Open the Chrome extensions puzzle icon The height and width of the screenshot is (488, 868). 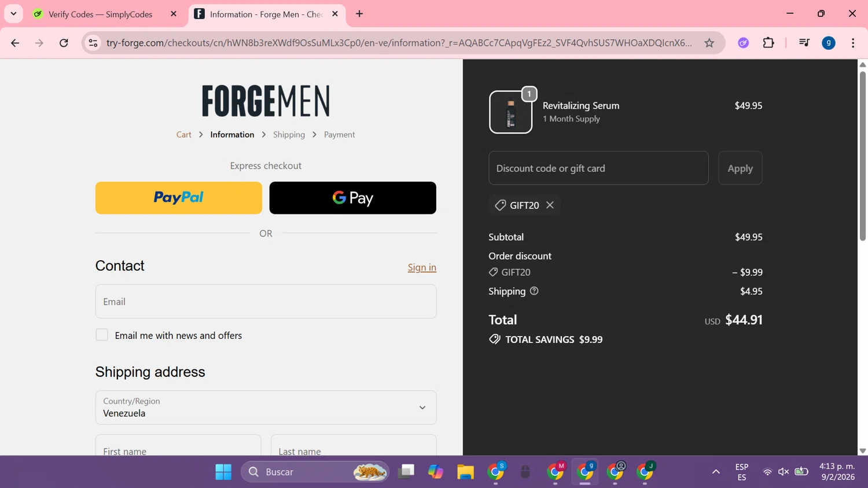(x=768, y=43)
